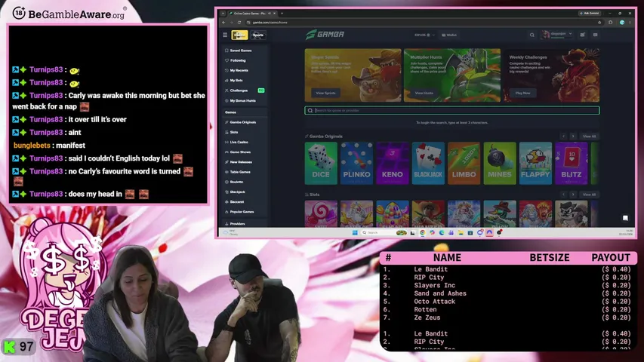Image resolution: width=644 pixels, height=362 pixels.
Task: Open the Keno game thumbnail
Action: tap(393, 164)
